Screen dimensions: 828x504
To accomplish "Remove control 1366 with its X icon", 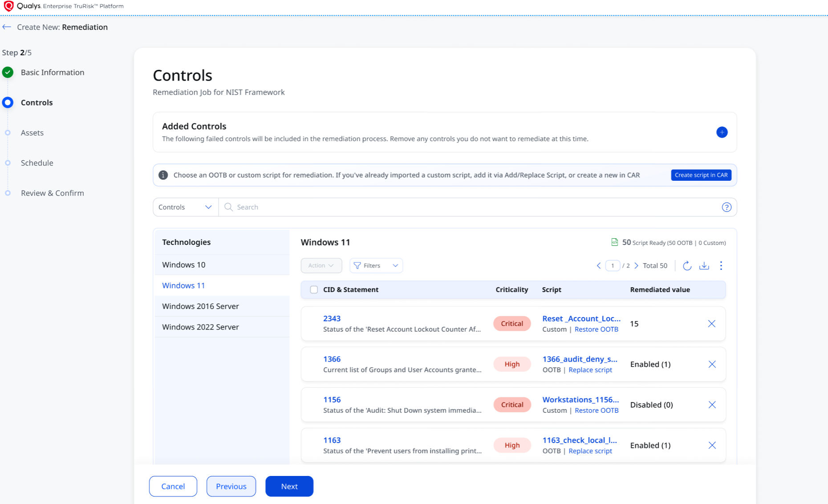I will click(712, 364).
